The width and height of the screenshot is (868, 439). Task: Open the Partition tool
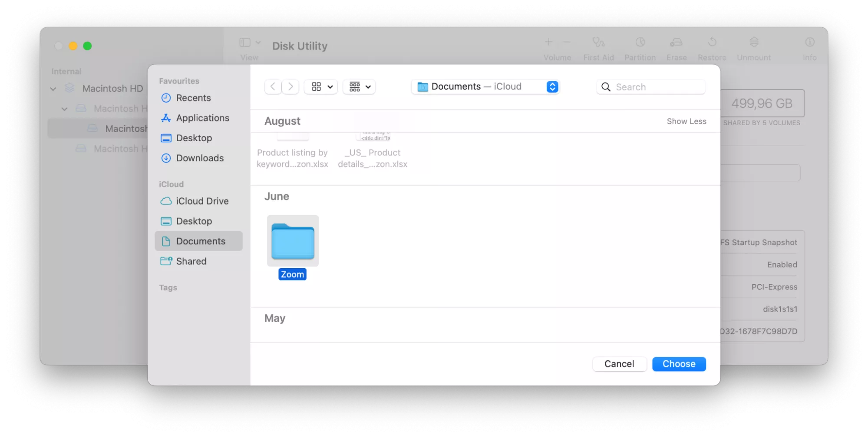click(640, 48)
